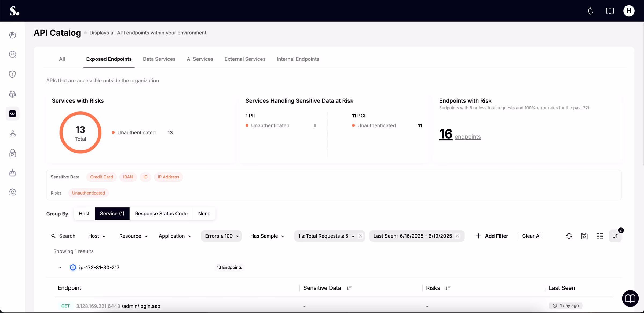Click the settings gear sidebar icon

pyautogui.click(x=12, y=192)
